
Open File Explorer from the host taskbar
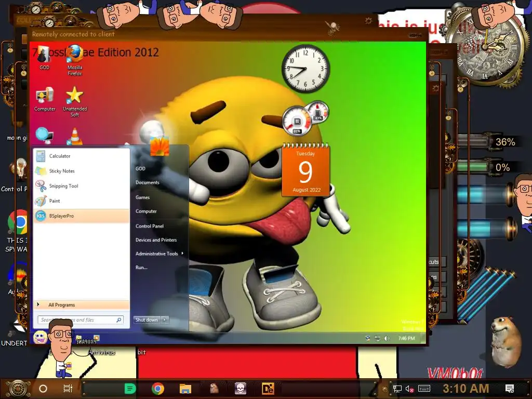(185, 389)
